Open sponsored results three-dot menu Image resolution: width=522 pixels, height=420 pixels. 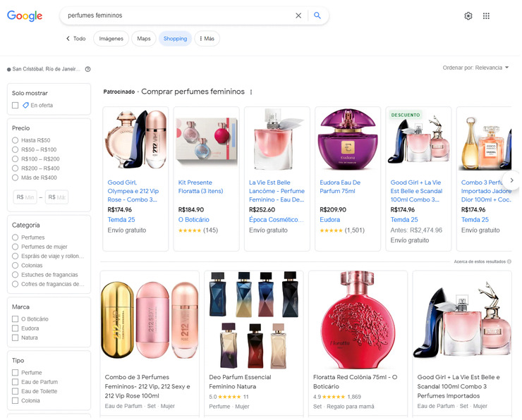(251, 92)
